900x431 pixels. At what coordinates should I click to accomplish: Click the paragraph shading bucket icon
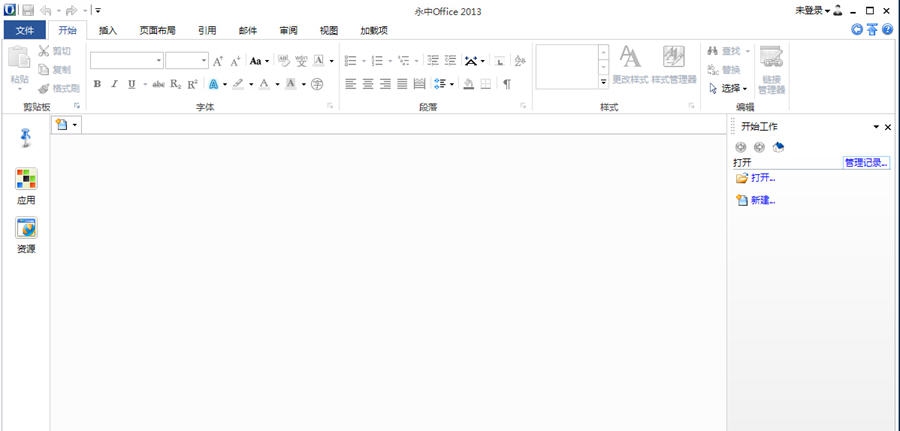pyautogui.click(x=468, y=84)
